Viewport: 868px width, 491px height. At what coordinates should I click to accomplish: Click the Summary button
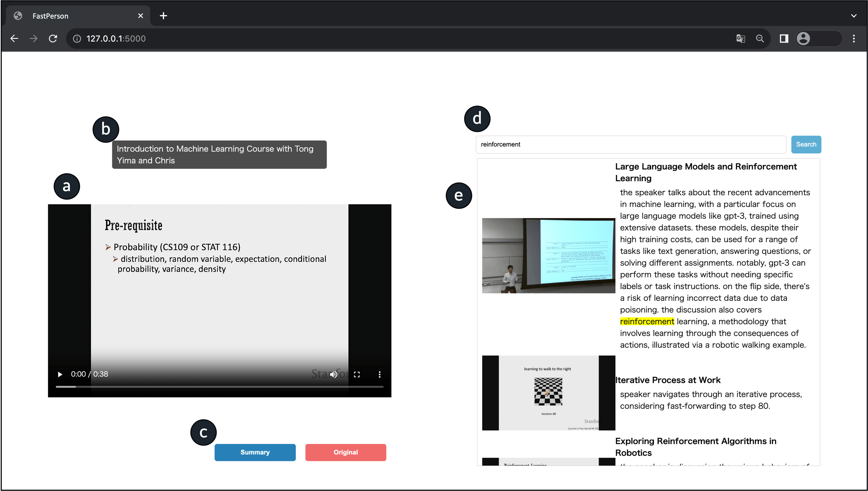coord(255,452)
